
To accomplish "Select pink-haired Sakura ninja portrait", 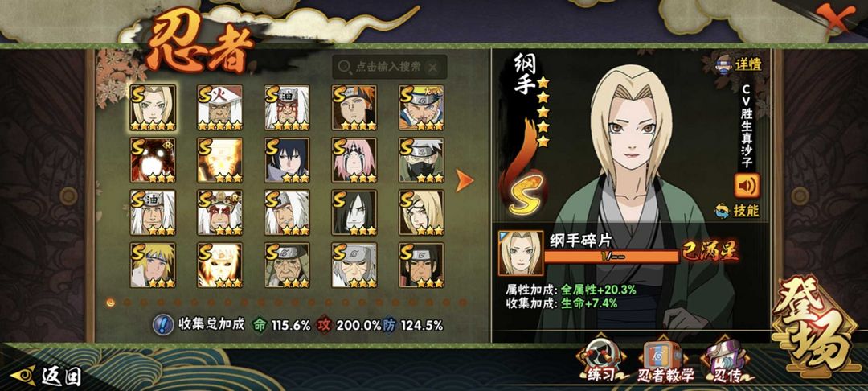I will point(354,160).
